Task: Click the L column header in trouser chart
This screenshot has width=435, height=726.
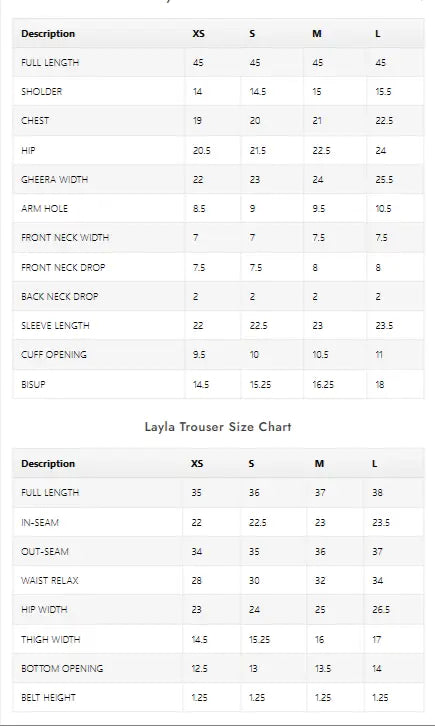Action: click(374, 463)
